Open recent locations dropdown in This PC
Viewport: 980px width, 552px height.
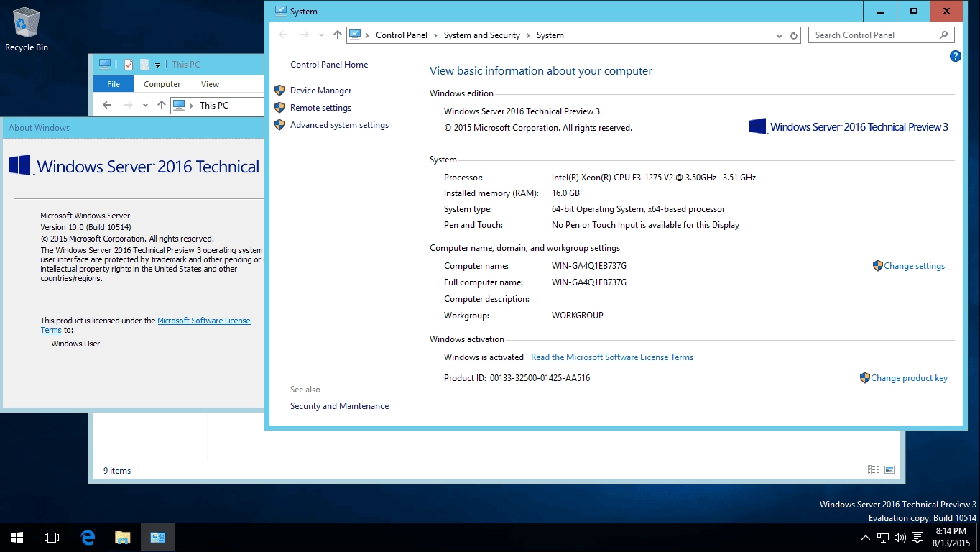pos(145,105)
